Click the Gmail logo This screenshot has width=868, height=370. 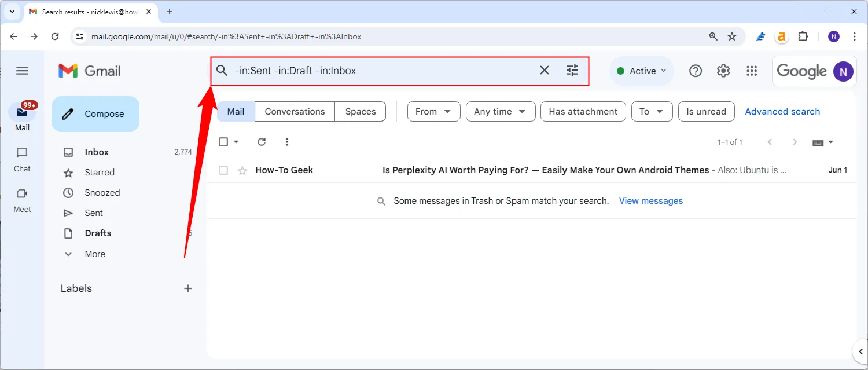tap(90, 71)
